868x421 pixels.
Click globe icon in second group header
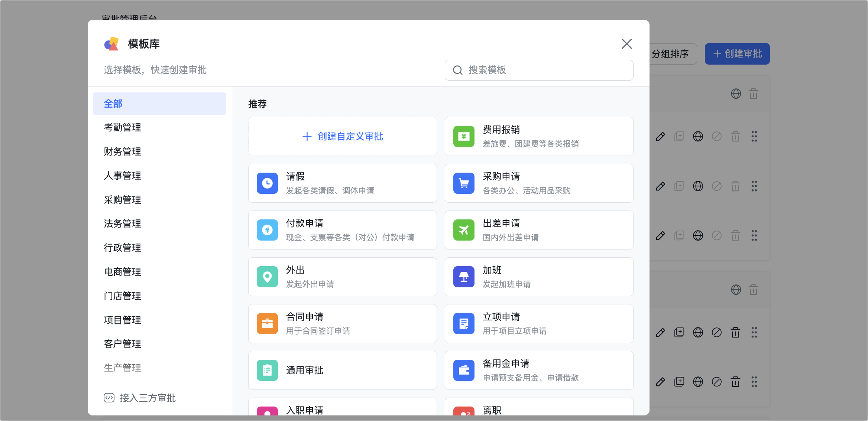[x=736, y=290]
